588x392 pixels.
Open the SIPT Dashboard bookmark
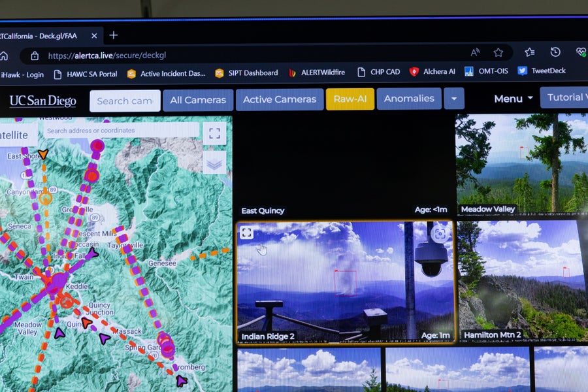click(252, 73)
